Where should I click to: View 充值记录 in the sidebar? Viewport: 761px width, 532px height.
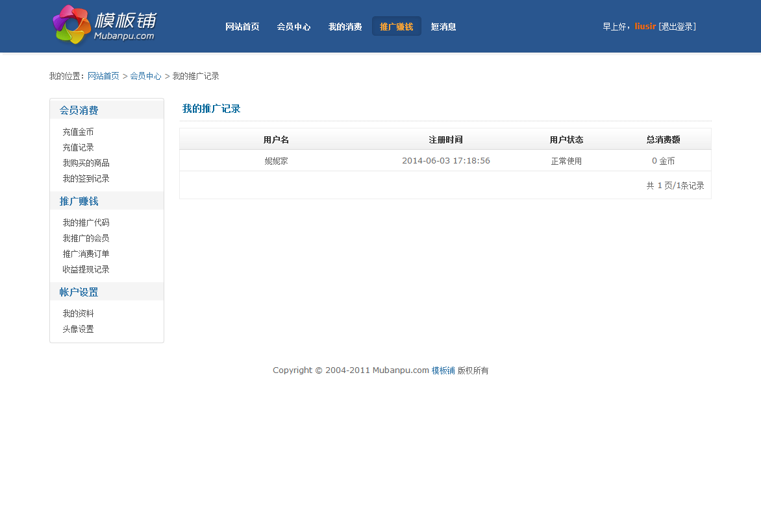coord(78,147)
